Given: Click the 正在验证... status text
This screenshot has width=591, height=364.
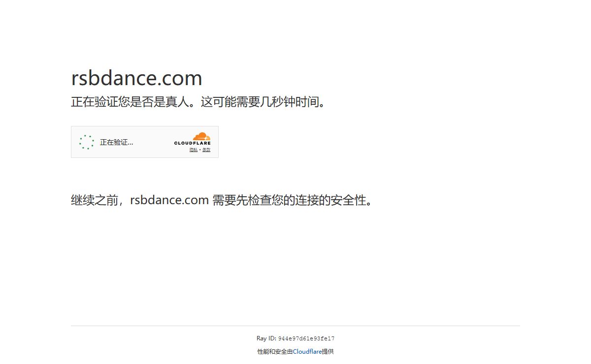Looking at the screenshot, I should point(117,142).
